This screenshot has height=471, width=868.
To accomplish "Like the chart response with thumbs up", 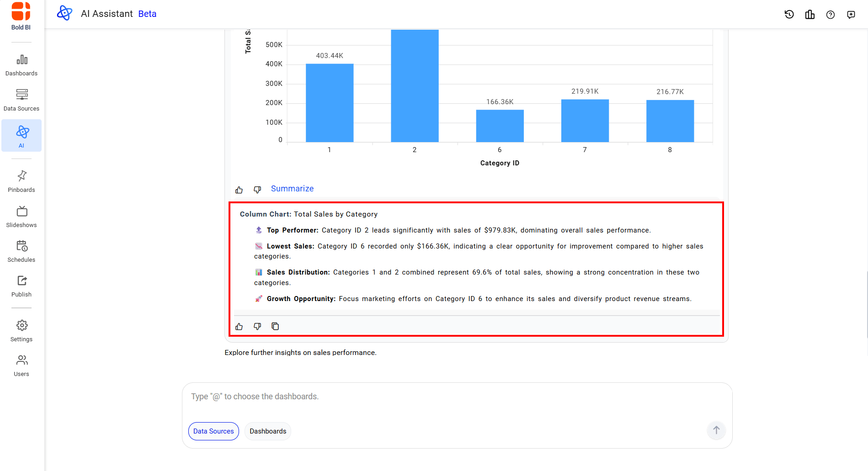I will tap(239, 190).
